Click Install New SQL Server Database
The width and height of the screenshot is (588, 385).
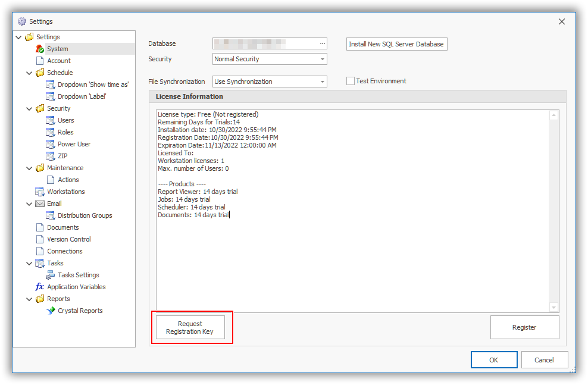coord(396,44)
